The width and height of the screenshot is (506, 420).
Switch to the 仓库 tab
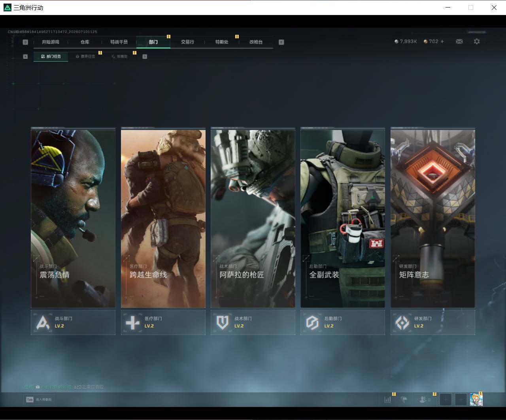pos(85,42)
